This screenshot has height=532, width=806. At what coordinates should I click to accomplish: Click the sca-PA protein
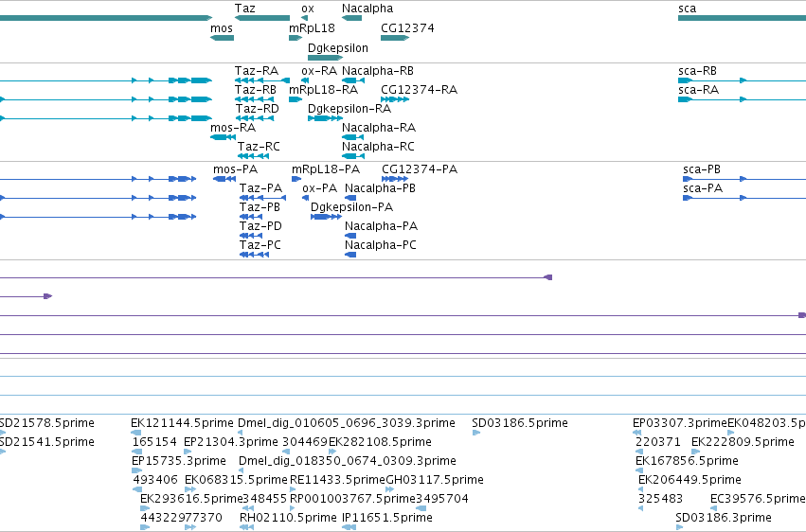pos(744,198)
